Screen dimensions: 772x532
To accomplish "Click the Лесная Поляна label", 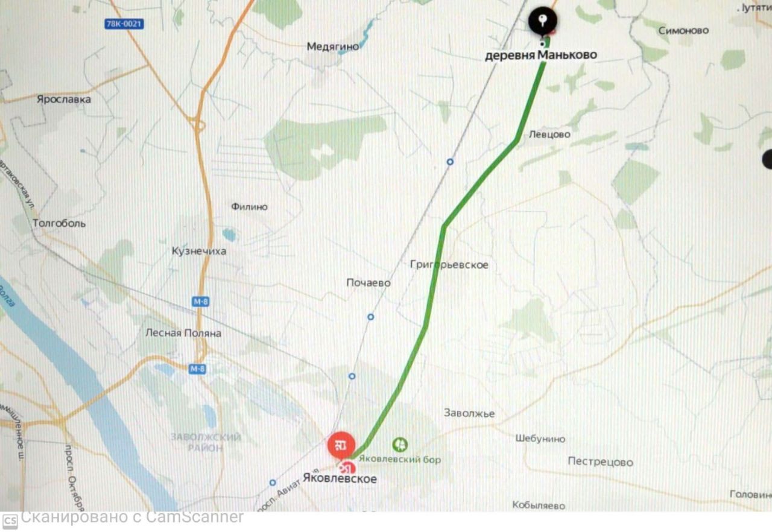I will 183,333.
